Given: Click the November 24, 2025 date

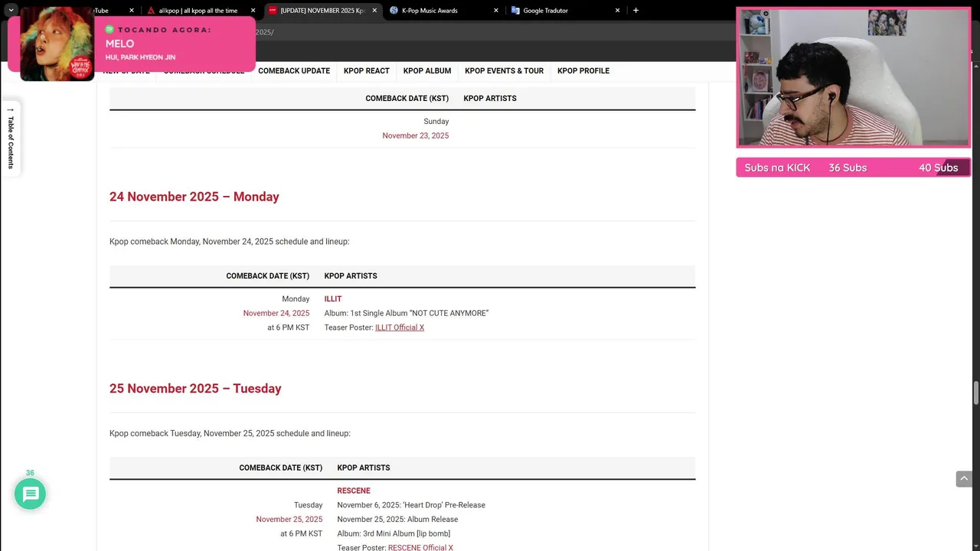Looking at the screenshot, I should [276, 313].
